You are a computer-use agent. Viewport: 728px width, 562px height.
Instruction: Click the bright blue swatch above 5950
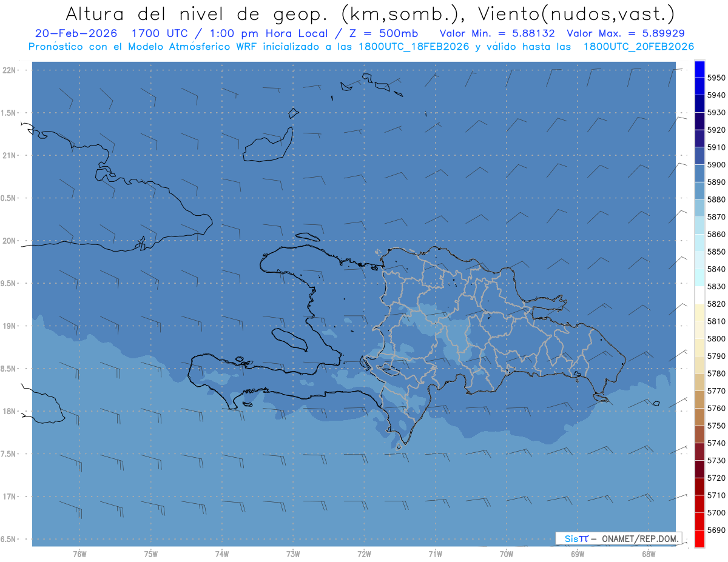(699, 69)
